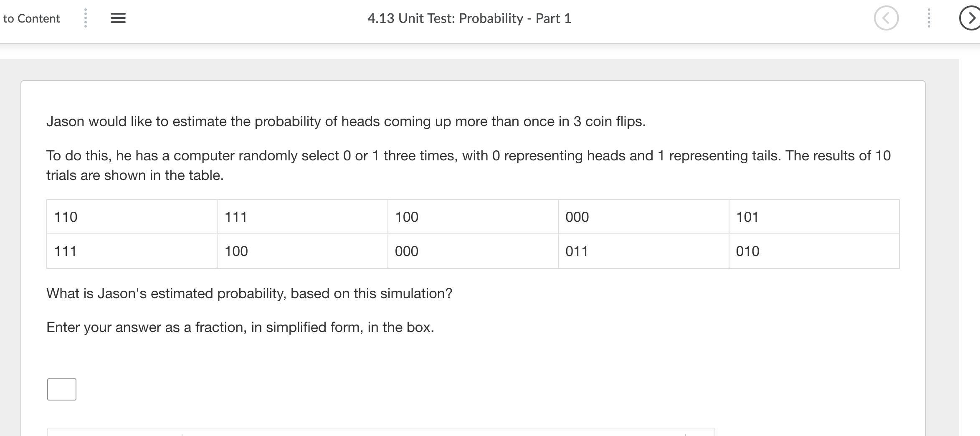Select the table cell containing 110
Viewport: 980px width, 436px height.
tap(132, 217)
